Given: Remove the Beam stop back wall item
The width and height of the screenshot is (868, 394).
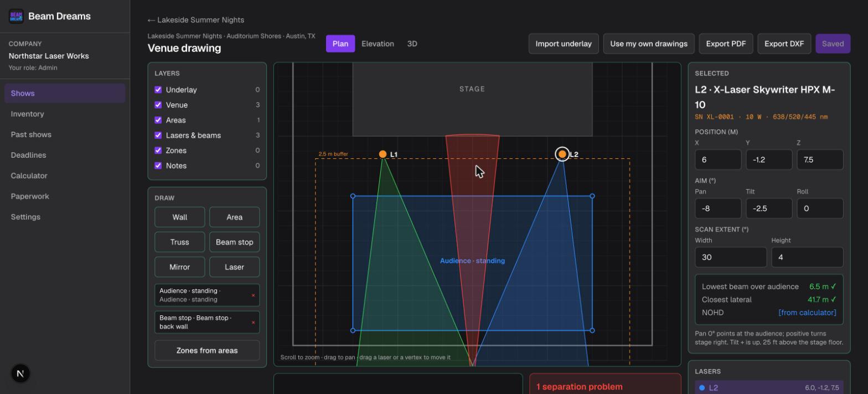Looking at the screenshot, I should (254, 322).
